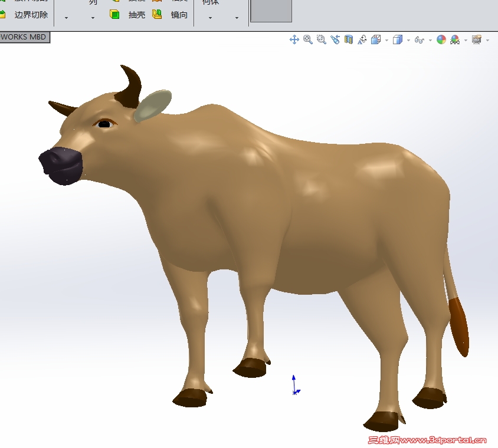The height and width of the screenshot is (448, 498).
Task: Open the Hide/Show Items dropdown arrow
Action: click(x=430, y=39)
